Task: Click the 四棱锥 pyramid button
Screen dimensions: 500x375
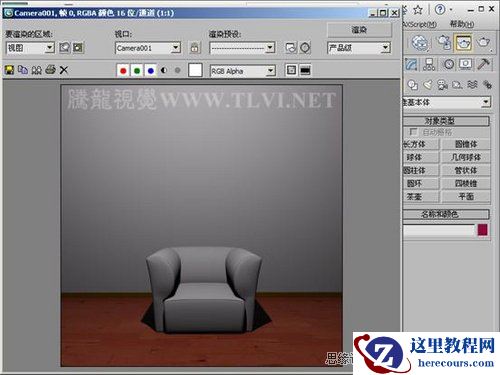Action: (x=466, y=183)
